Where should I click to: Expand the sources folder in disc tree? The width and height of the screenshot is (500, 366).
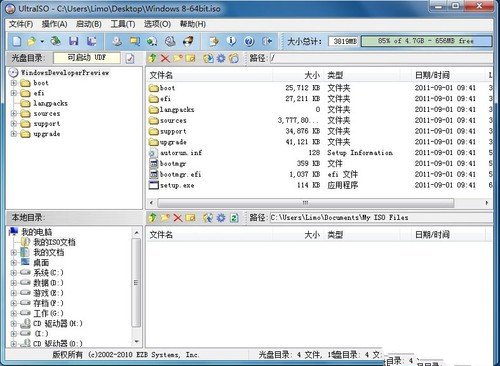click(14, 114)
